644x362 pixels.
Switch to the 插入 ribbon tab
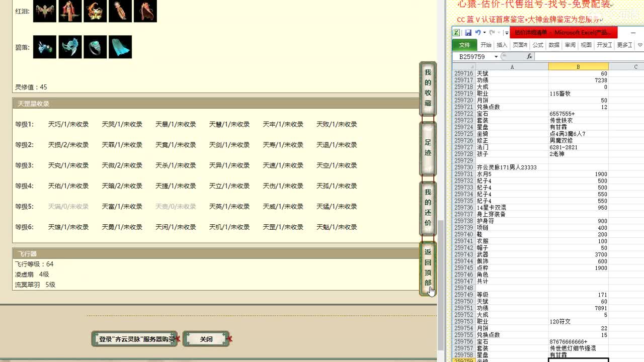pos(502,45)
